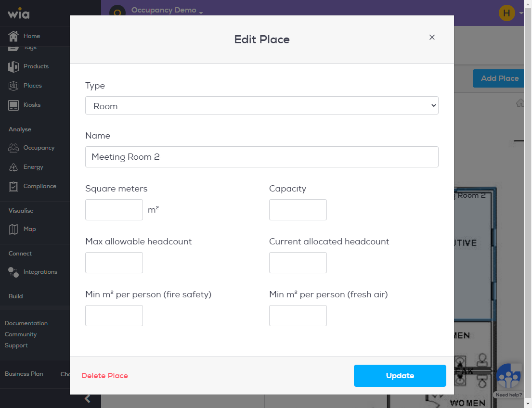Open the Home icon in sidebar
Screen dimensions: 532x408
click(13, 36)
